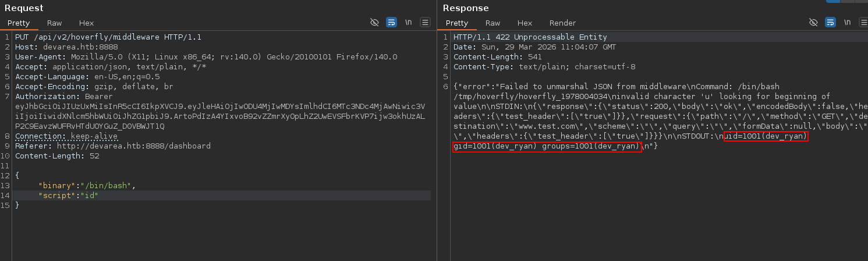Switch to the Request Hex tab

(87, 23)
